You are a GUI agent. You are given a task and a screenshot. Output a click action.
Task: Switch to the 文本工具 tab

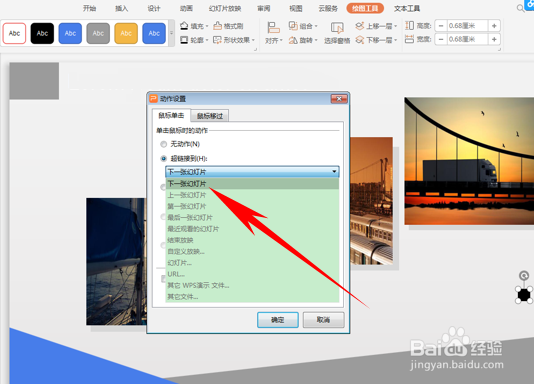pos(407,8)
